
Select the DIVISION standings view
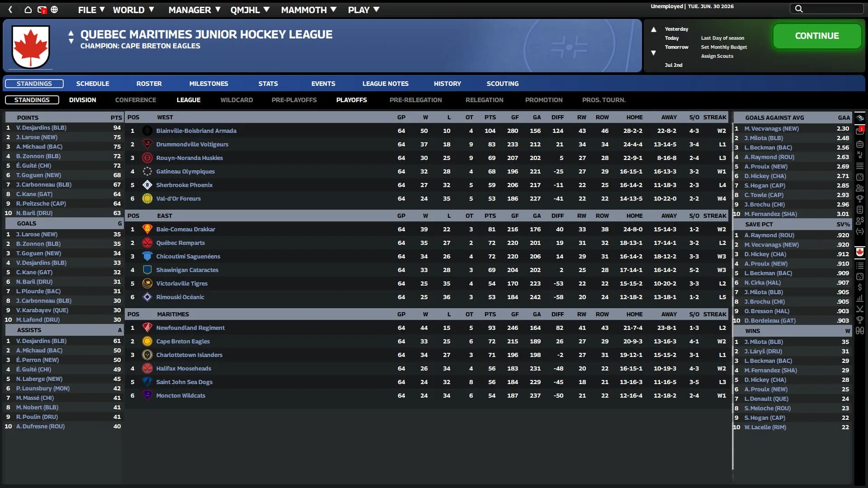[83, 100]
